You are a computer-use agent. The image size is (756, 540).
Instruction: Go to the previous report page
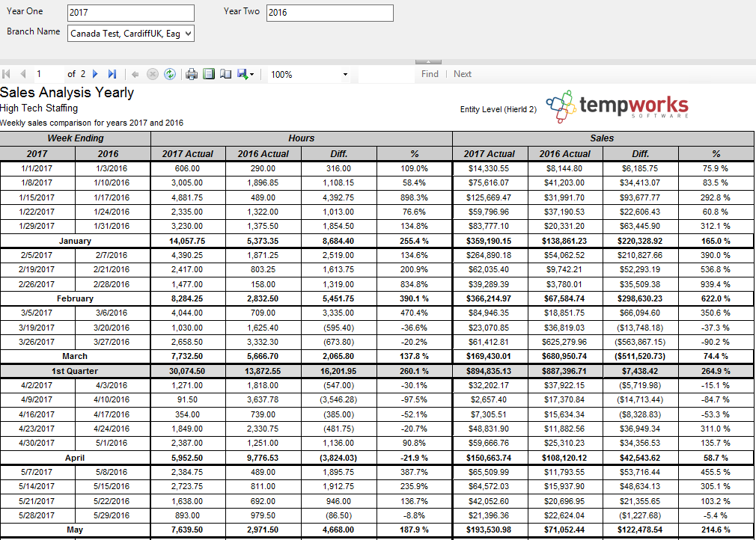tap(22, 74)
